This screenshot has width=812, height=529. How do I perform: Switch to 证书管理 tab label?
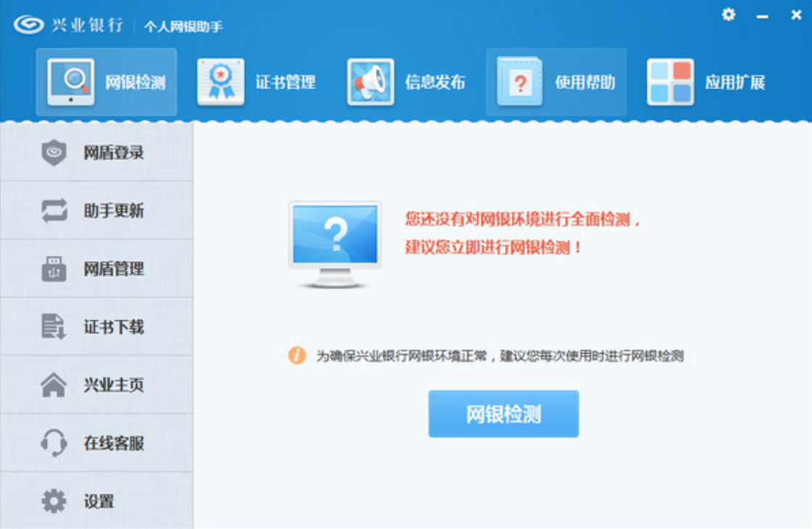(x=286, y=83)
